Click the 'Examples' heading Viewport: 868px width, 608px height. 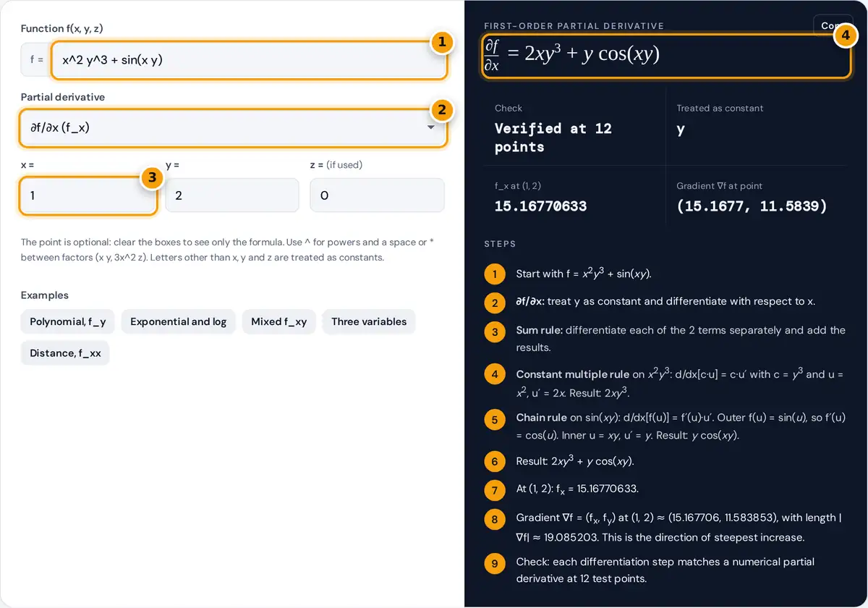click(45, 295)
